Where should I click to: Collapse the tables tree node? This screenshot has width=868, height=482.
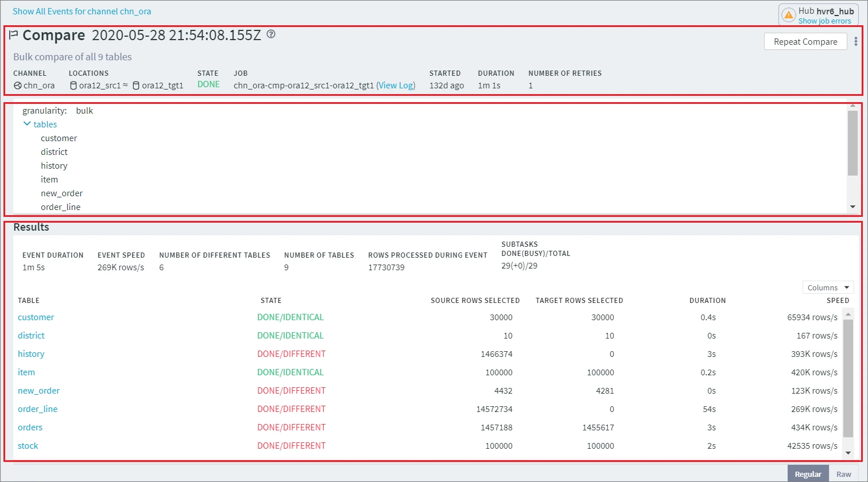[26, 124]
